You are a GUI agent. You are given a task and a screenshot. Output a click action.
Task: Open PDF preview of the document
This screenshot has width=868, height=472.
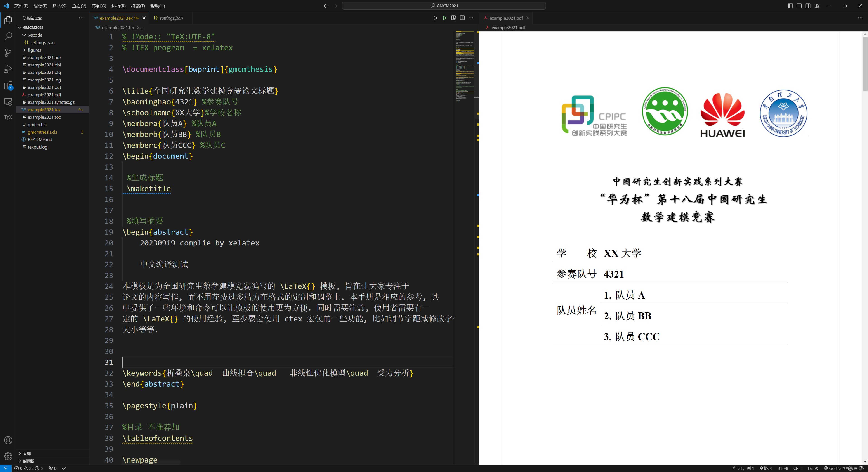[453, 18]
